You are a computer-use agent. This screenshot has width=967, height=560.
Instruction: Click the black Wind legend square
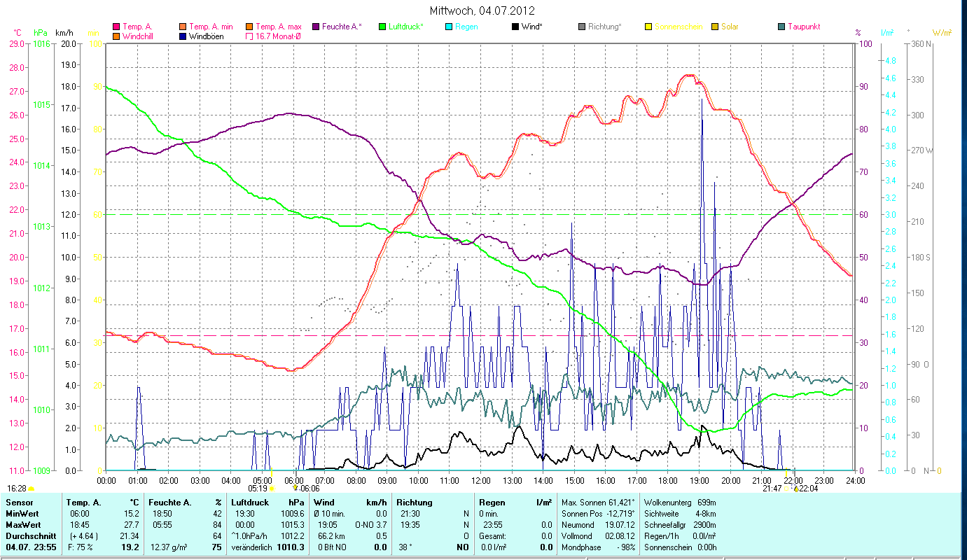pos(515,27)
